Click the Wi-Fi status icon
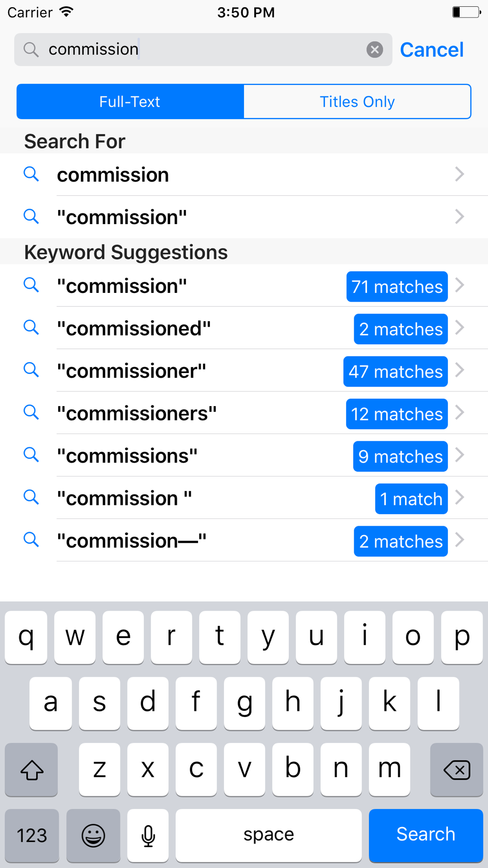488x868 pixels. click(x=66, y=12)
